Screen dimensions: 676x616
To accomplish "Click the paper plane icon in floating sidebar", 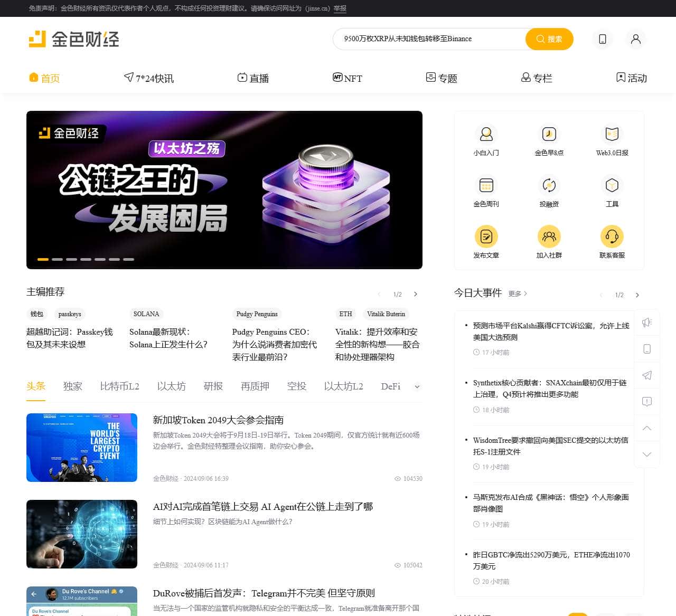I will (647, 375).
